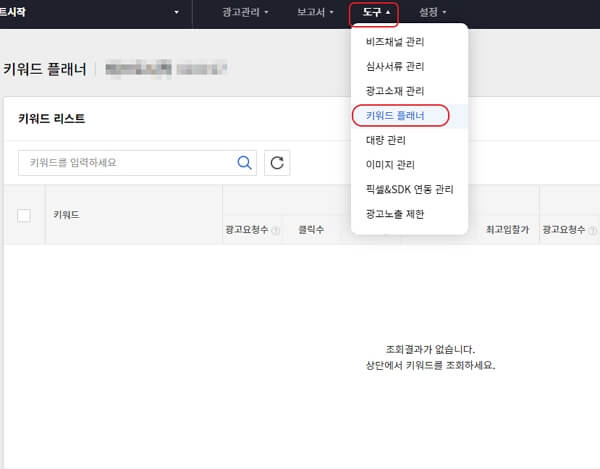Select 대량 관리 from the menu
The height and width of the screenshot is (469, 600).
point(409,140)
